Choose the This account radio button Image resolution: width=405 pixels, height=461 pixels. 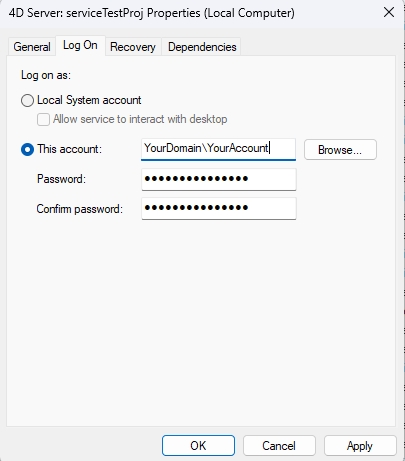[x=27, y=149]
